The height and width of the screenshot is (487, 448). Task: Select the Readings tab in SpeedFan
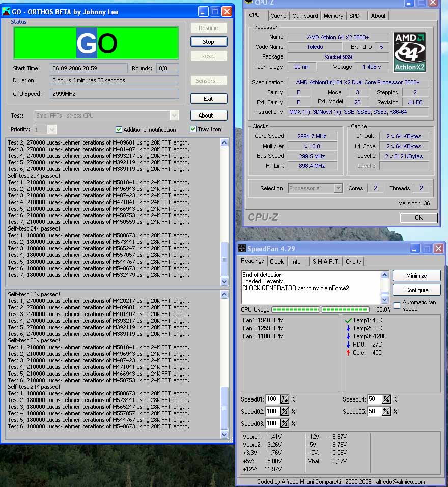(253, 261)
